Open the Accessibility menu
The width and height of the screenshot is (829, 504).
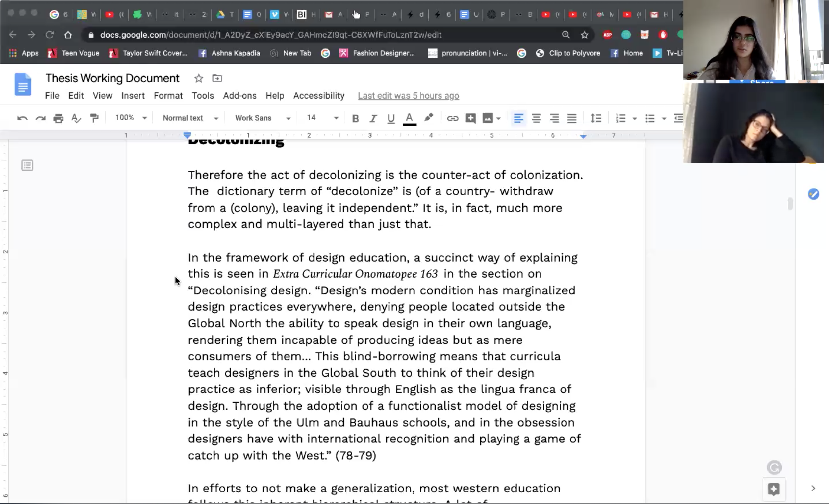[319, 96]
